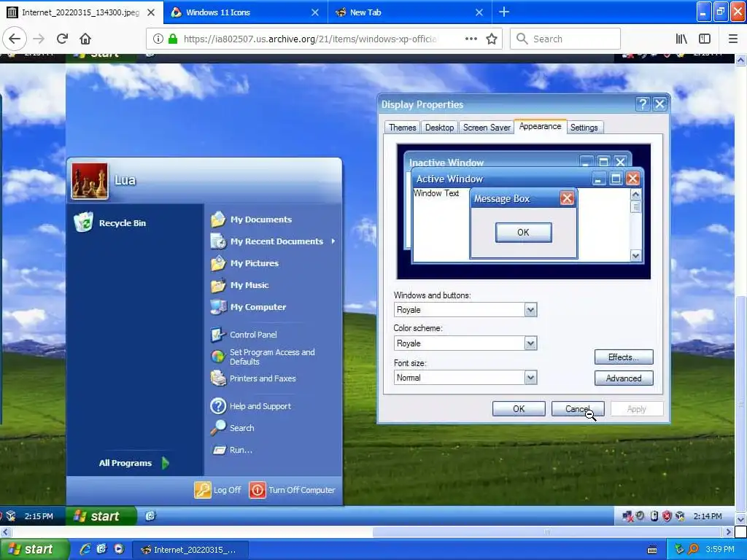Open the bottom taskbar Start button
Screen dimensions: 747x560
pos(34,550)
